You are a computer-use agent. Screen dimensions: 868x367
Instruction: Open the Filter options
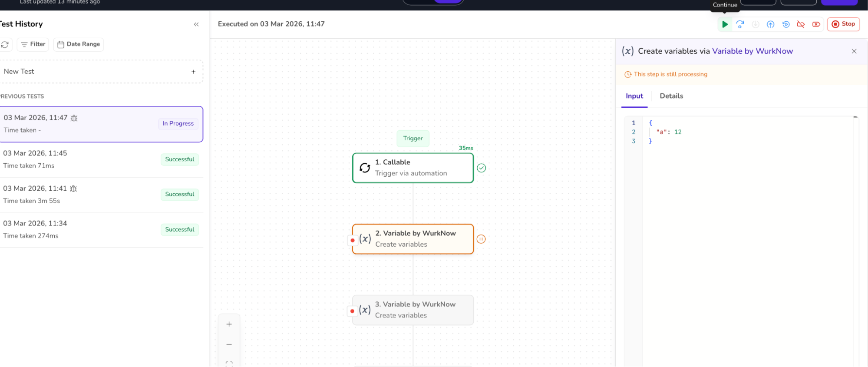(33, 44)
